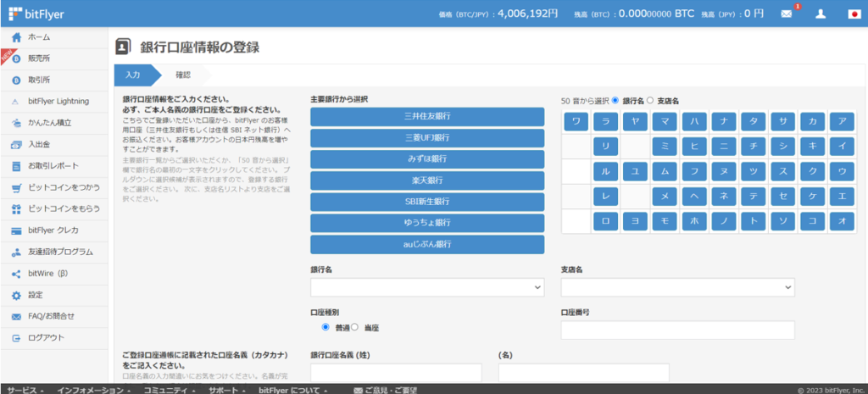Expand the サポート footer menu
Image resolution: width=868 pixels, height=394 pixels.
[x=225, y=390]
